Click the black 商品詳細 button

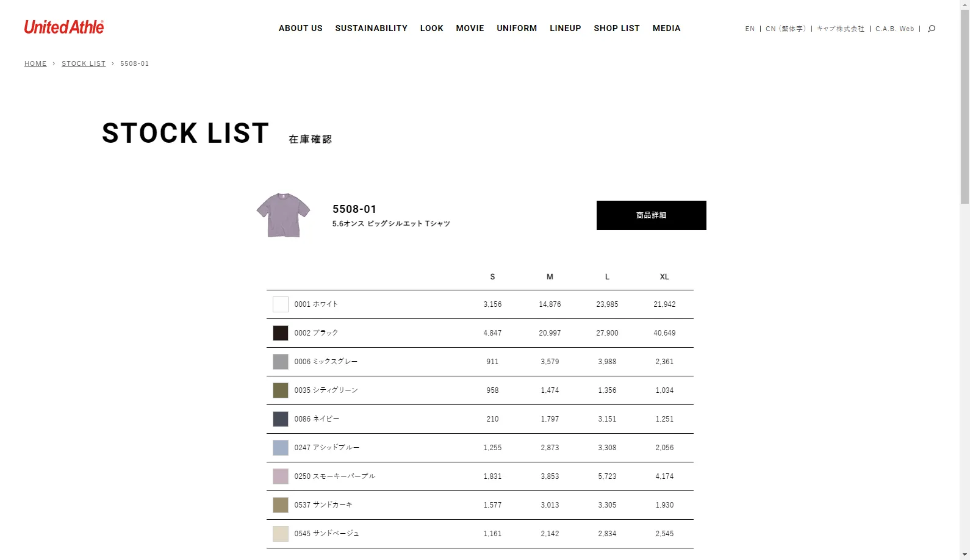pos(652,215)
